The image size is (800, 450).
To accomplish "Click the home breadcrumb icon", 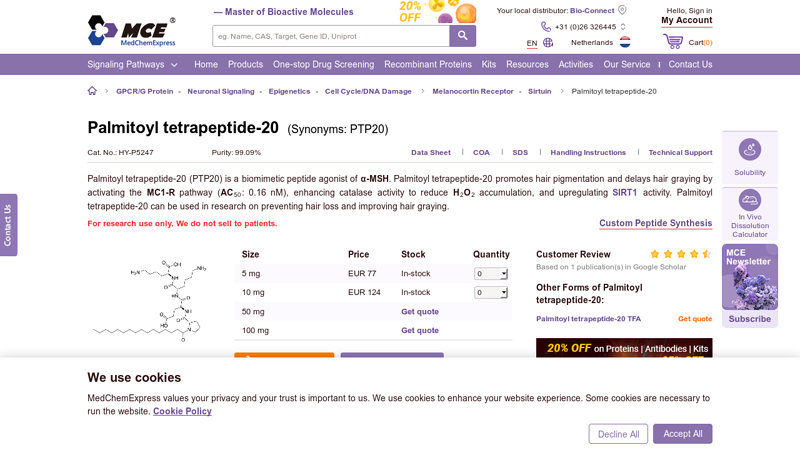I will coord(92,91).
